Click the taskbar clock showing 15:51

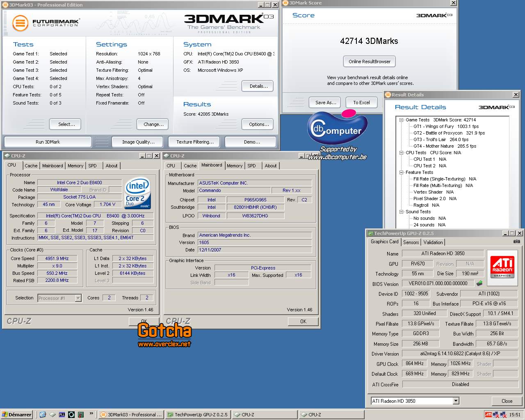[515, 415]
